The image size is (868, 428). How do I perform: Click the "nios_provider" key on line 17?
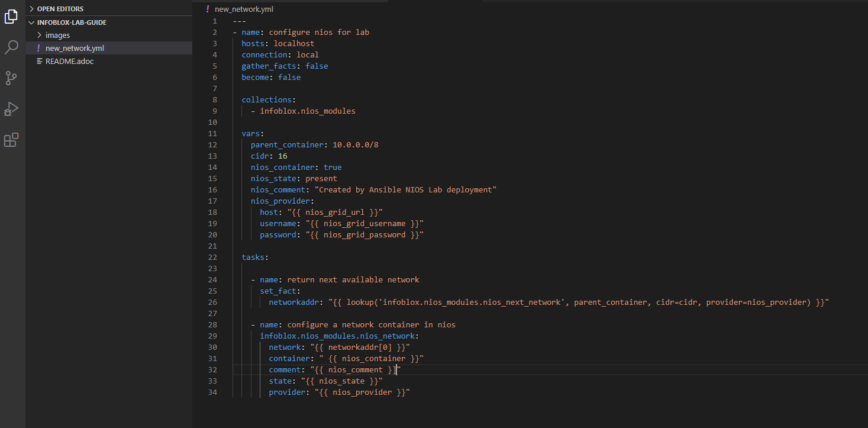point(280,201)
